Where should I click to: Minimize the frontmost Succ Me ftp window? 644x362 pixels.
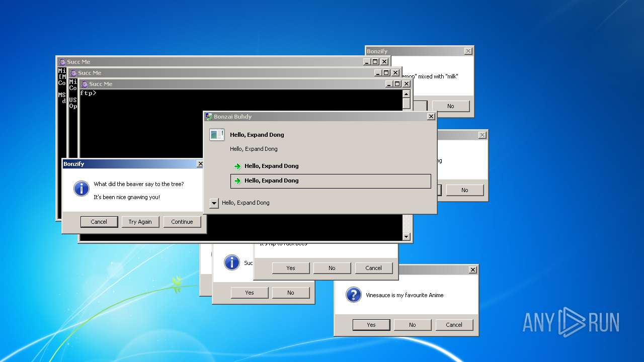389,84
